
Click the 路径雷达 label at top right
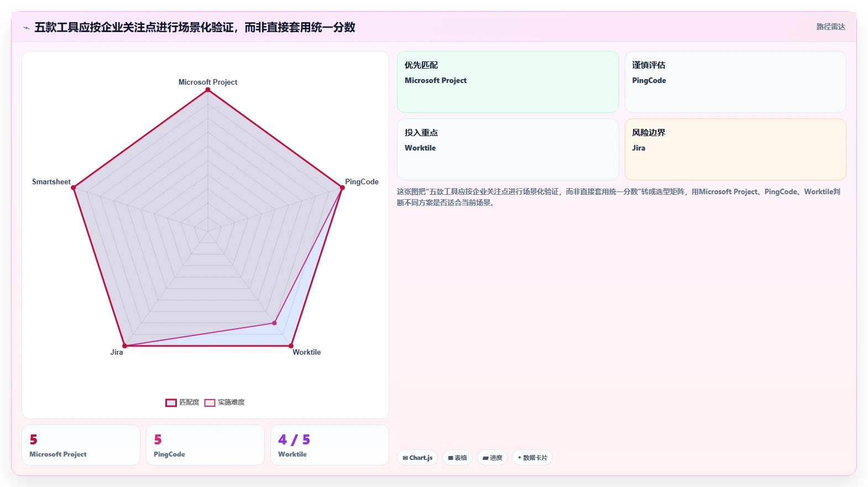point(830,27)
